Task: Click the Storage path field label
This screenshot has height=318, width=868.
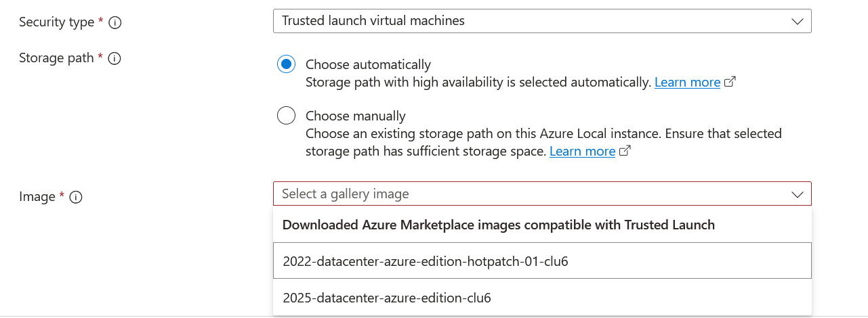Action: [x=56, y=58]
